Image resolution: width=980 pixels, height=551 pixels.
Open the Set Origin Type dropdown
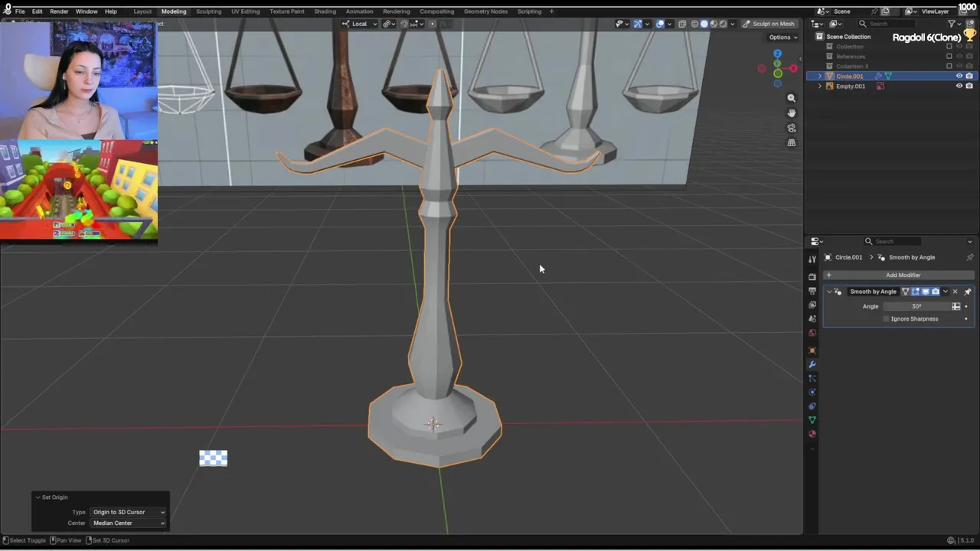[x=129, y=512]
